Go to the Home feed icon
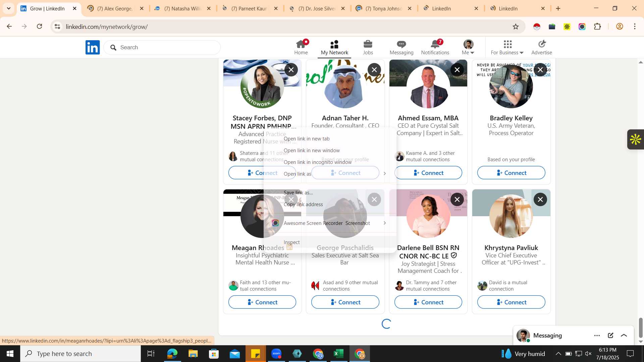Screen dimensions: 644x362 (301, 47)
